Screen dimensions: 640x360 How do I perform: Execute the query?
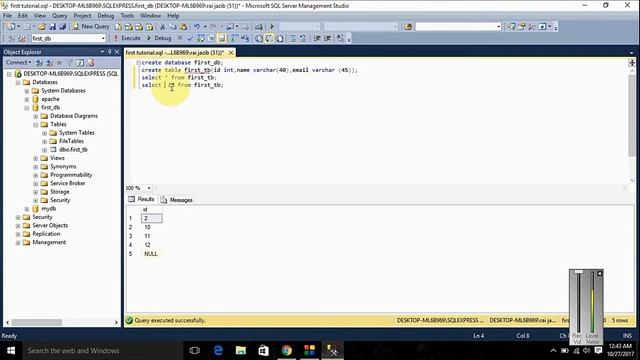point(127,38)
